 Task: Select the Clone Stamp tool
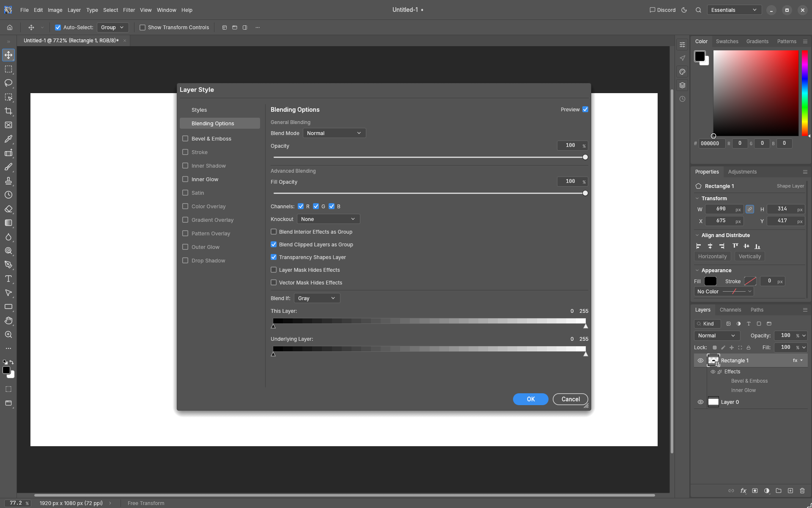pos(8,181)
